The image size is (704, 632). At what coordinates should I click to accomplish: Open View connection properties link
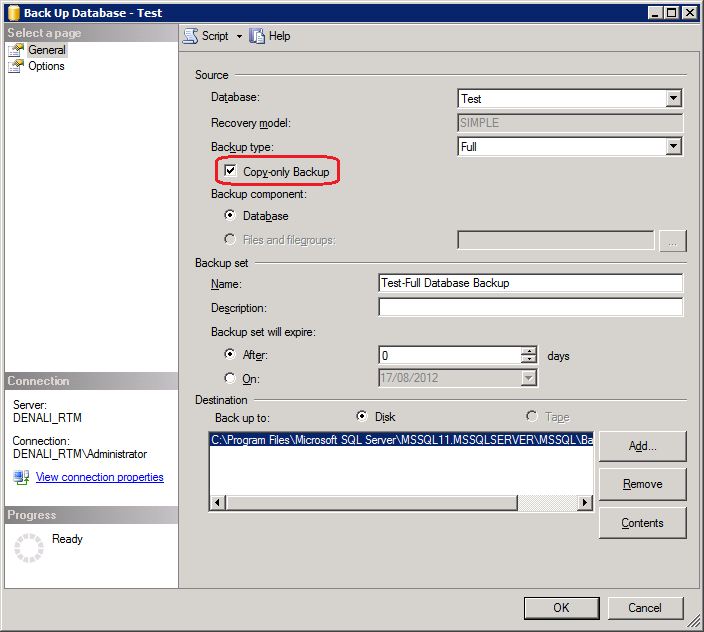99,477
